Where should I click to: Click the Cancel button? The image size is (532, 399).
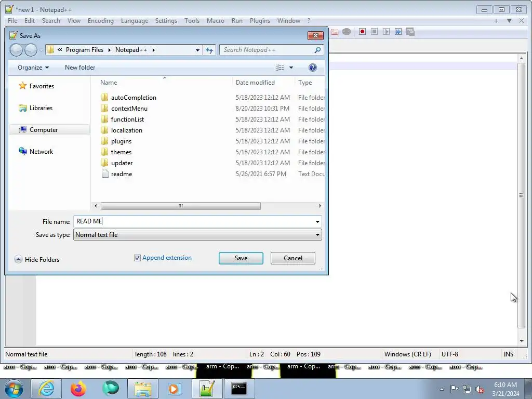click(x=293, y=258)
